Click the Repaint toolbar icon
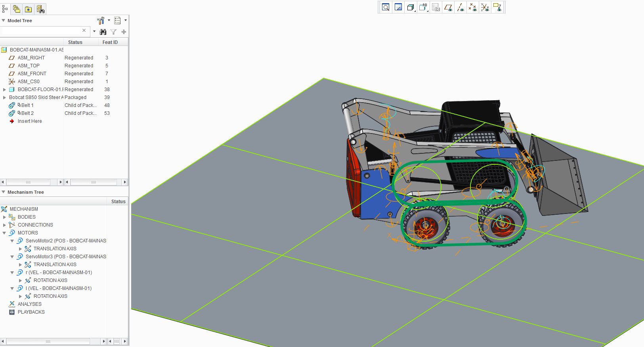Screen dimensions: 644x347 [x=398, y=7]
